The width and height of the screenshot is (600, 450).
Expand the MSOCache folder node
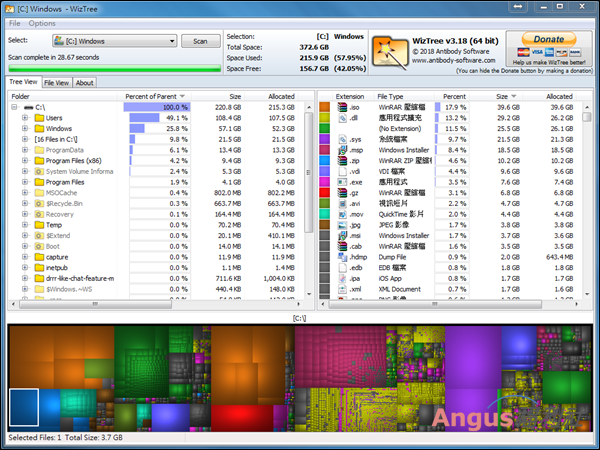tap(25, 193)
